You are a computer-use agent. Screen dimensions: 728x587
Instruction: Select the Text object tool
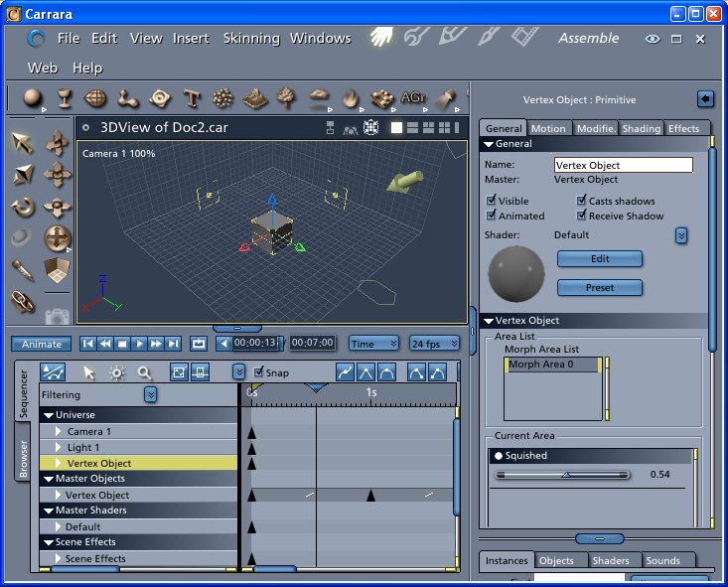click(x=192, y=98)
